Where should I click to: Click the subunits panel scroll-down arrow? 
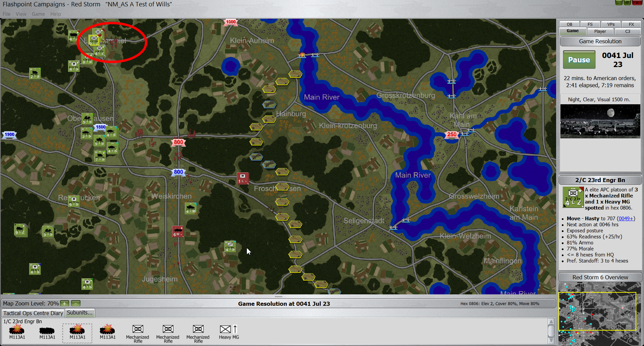[551, 341]
